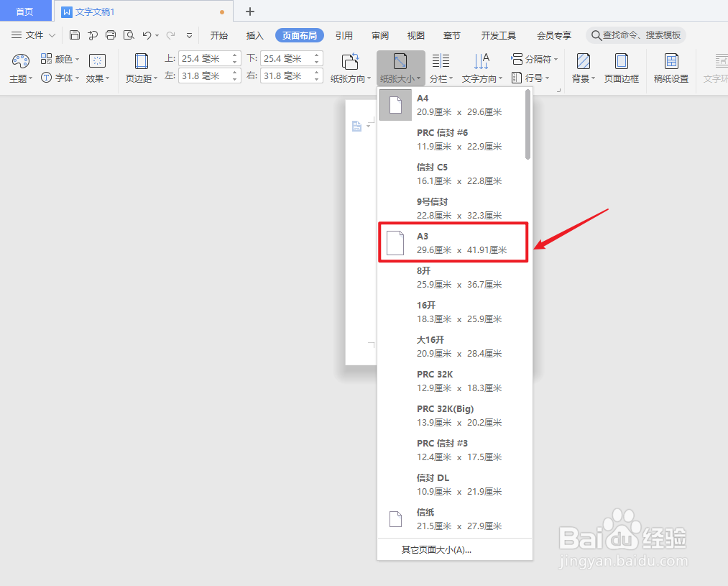Screen dimensions: 728x586
Task: Click the Undo arrow in quick toolbar
Action: pyautogui.click(x=148, y=35)
